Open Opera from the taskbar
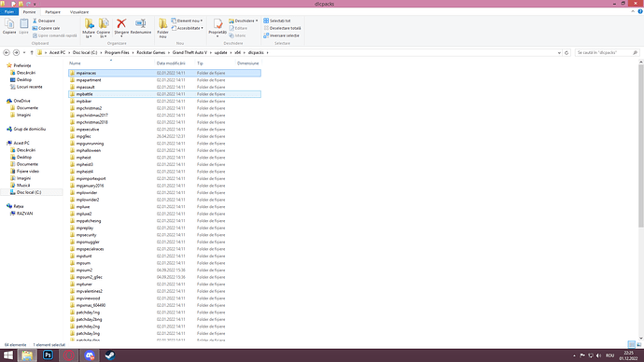This screenshot has height=362, width=644. (x=68, y=355)
